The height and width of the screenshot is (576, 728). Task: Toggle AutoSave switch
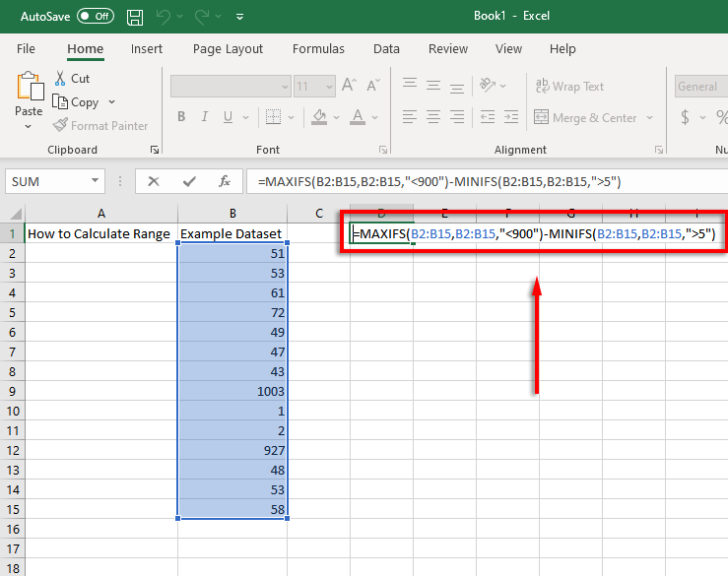coord(95,17)
